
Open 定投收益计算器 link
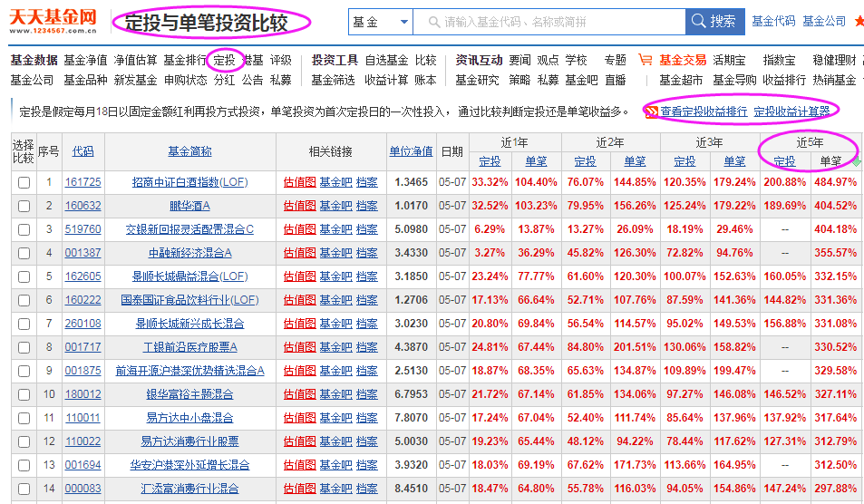coord(791,111)
